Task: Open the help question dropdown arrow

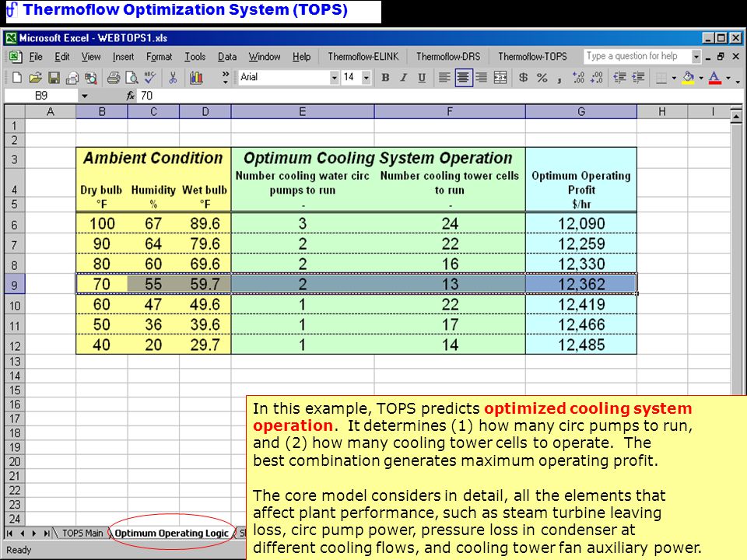Action: 696,57
